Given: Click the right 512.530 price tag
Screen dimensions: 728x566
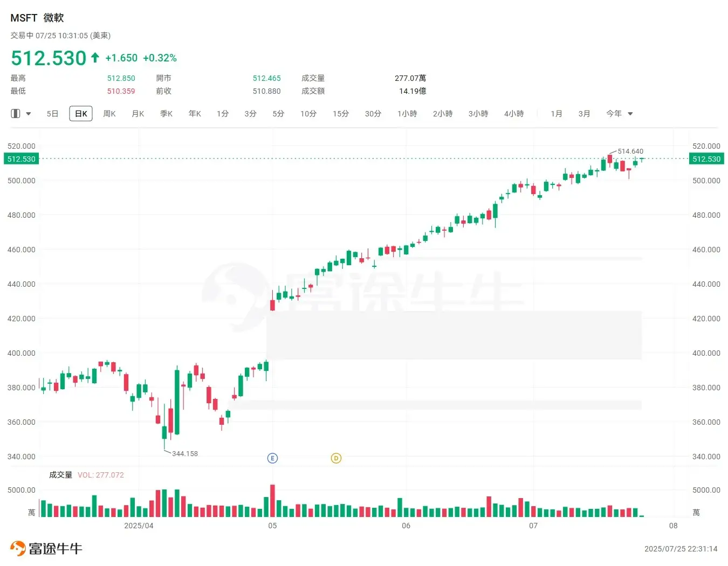Looking at the screenshot, I should pos(706,159).
